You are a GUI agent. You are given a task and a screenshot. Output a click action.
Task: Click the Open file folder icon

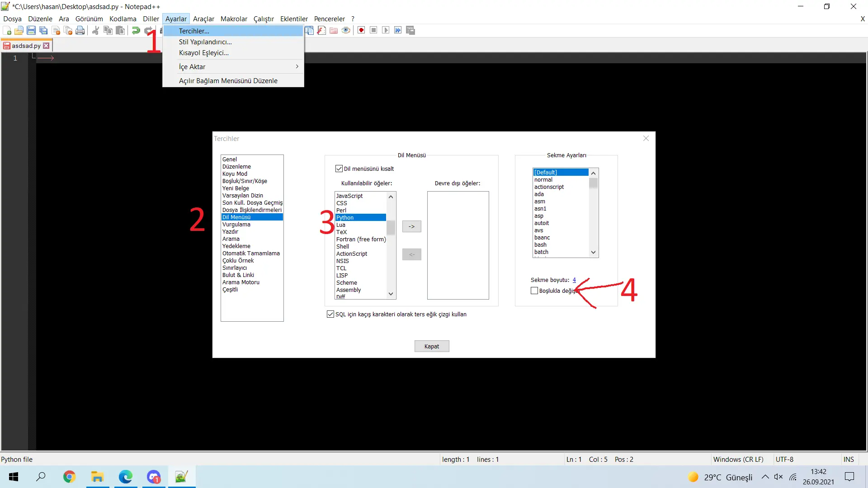[19, 31]
